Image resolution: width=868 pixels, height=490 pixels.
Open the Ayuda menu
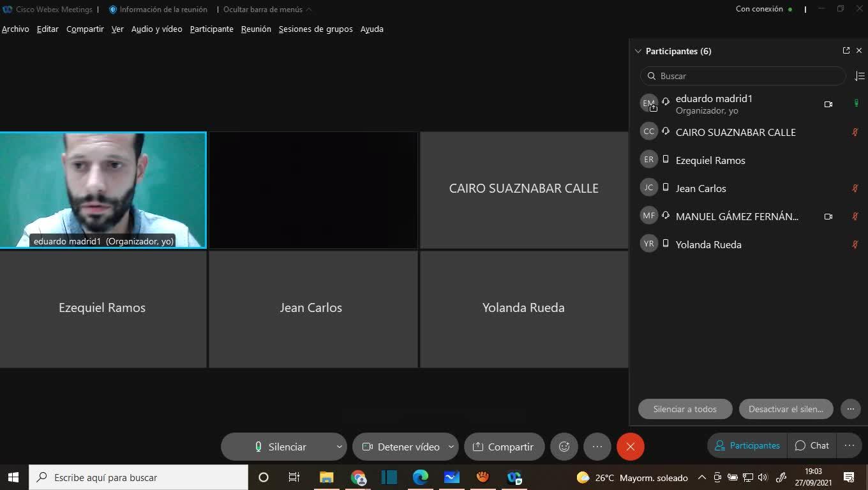[x=372, y=29]
